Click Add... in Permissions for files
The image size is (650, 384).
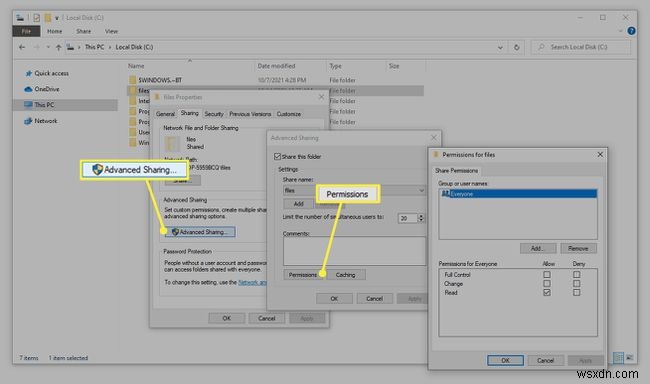coord(538,248)
